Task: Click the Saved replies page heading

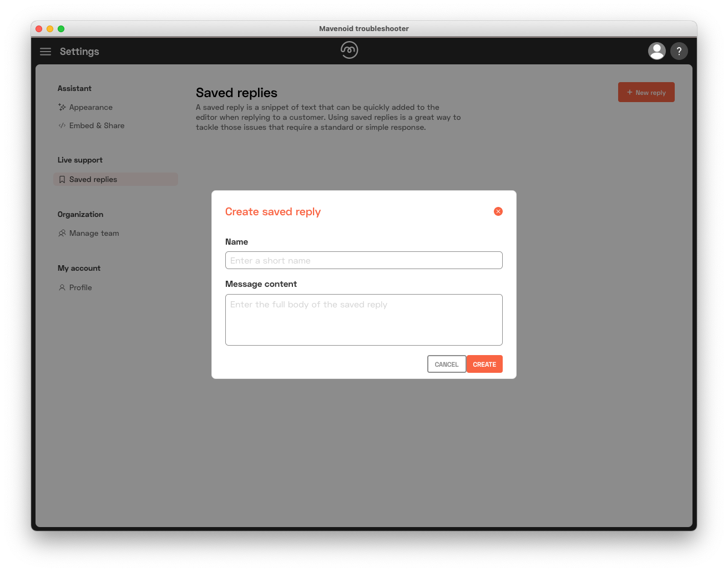Action: (236, 93)
